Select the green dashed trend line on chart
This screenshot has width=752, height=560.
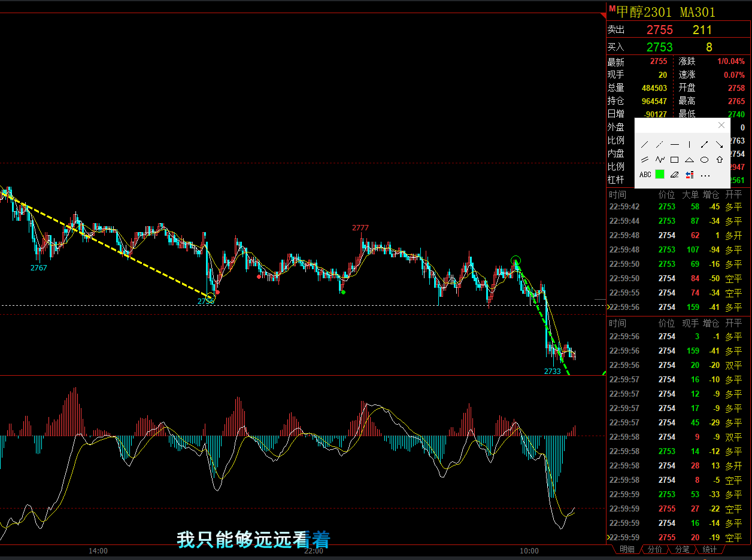542,317
